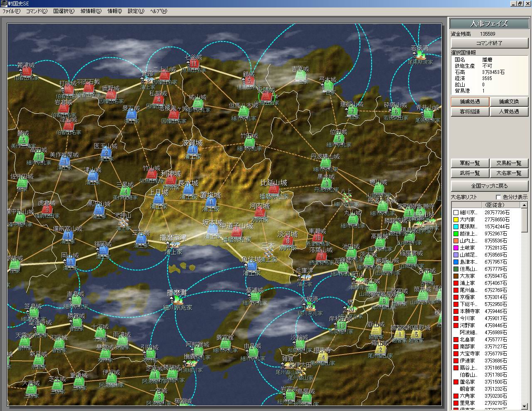Open the 武将一覧 list button
532x411 pixels.
pos(470,173)
